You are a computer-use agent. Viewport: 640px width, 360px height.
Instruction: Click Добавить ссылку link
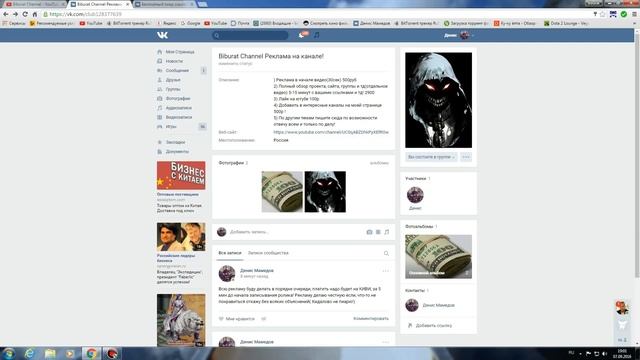click(433, 326)
